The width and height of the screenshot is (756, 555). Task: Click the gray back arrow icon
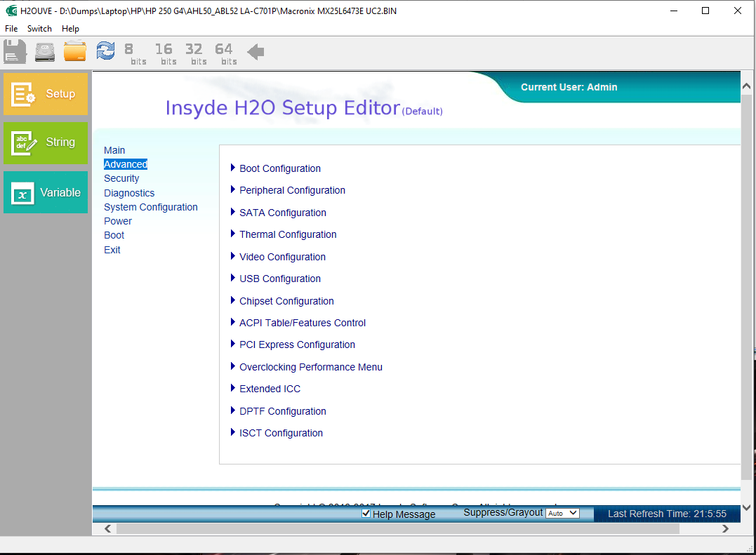click(x=256, y=52)
